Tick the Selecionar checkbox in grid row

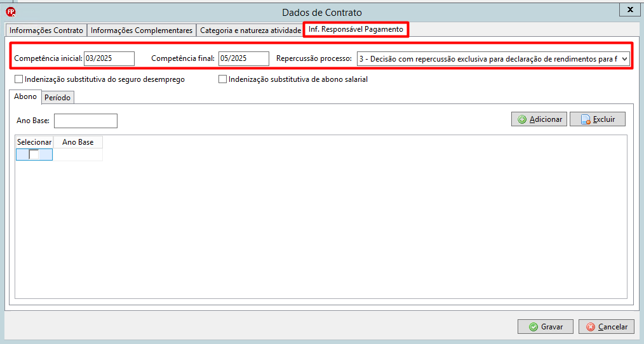click(x=34, y=154)
